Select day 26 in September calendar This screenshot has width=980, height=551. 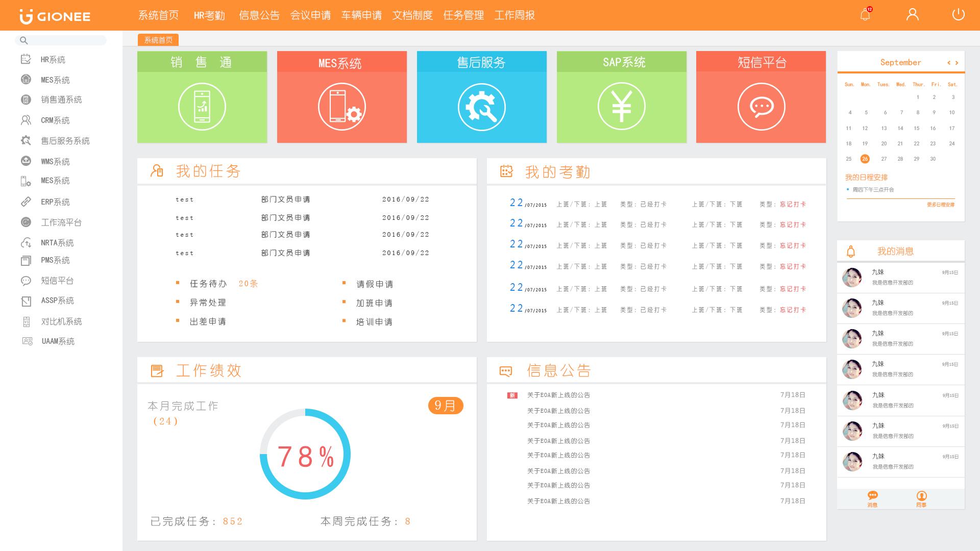(865, 159)
